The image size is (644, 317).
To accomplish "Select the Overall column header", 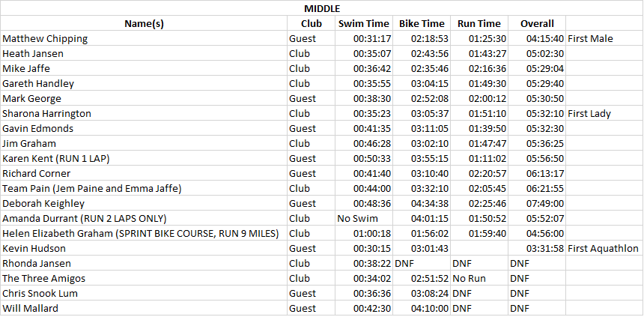I will 537,23.
